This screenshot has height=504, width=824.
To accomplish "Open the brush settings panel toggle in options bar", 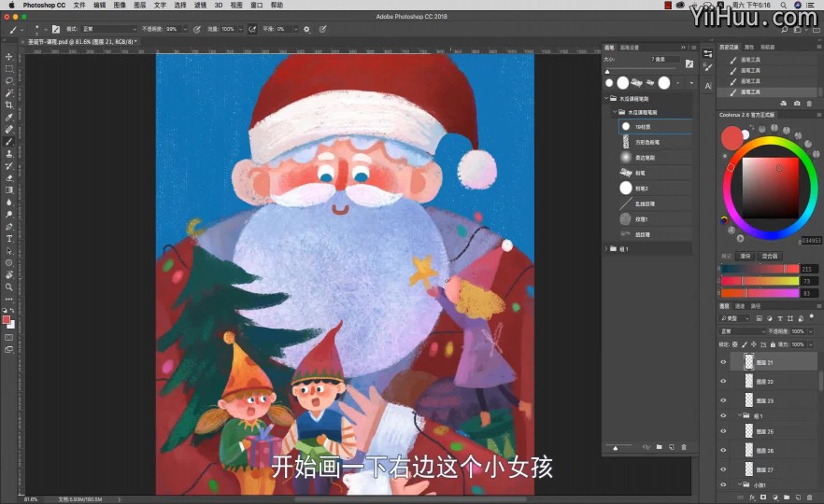I will [56, 30].
